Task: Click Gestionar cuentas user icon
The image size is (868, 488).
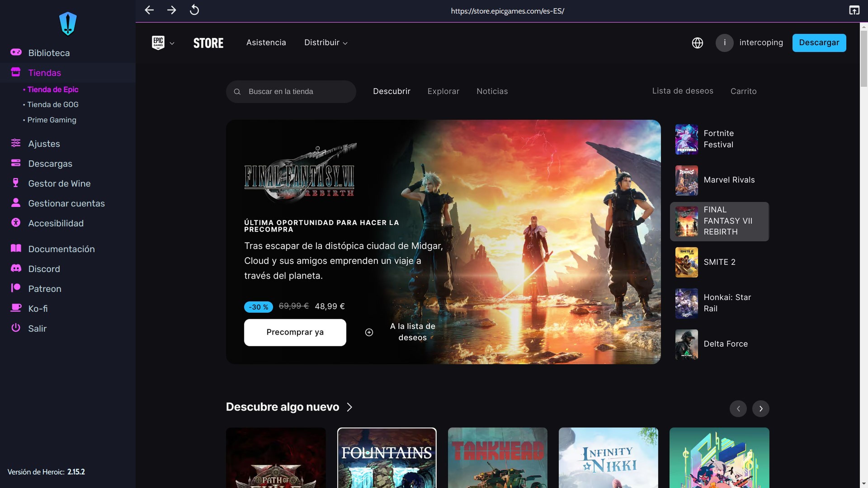Action: [x=16, y=203]
